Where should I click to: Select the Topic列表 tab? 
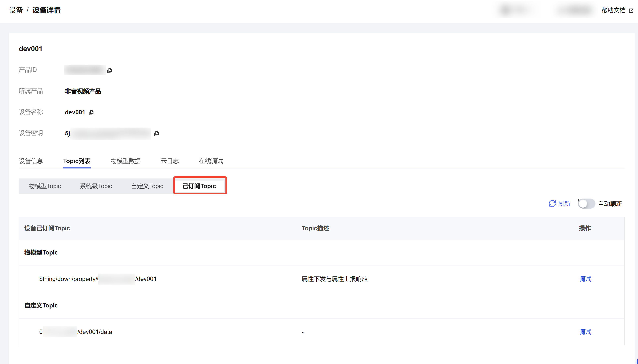pyautogui.click(x=77, y=161)
